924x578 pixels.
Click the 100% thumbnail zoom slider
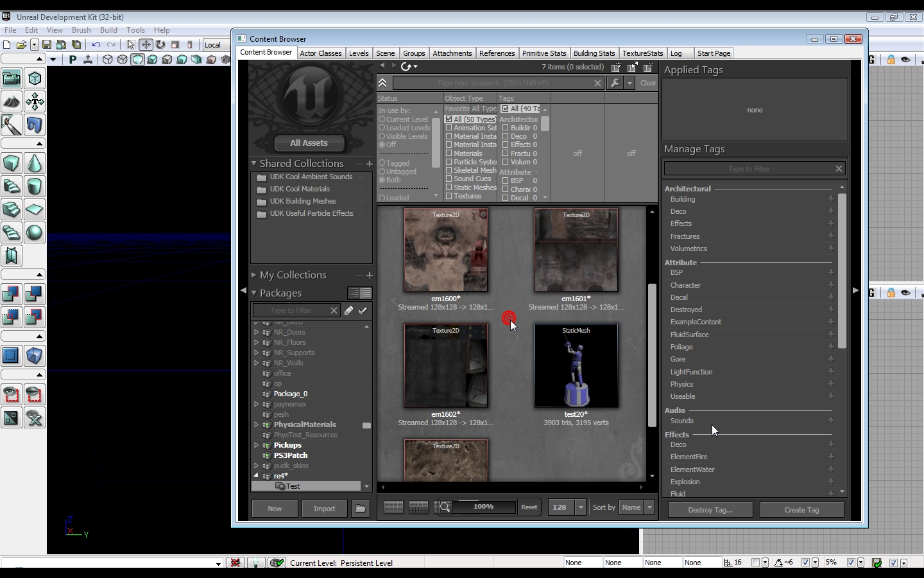pyautogui.click(x=483, y=507)
